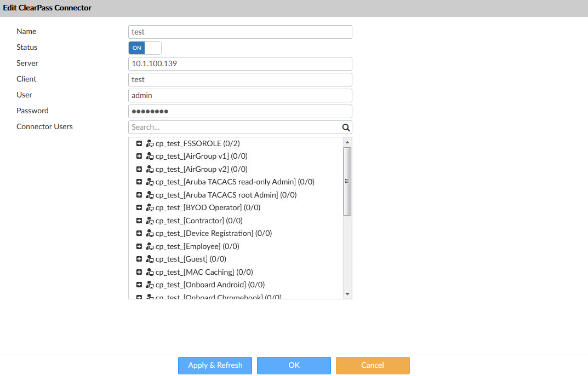588x376 pixels.
Task: Click group icon beside cp_test_[Onboard Android]
Action: 150,285
